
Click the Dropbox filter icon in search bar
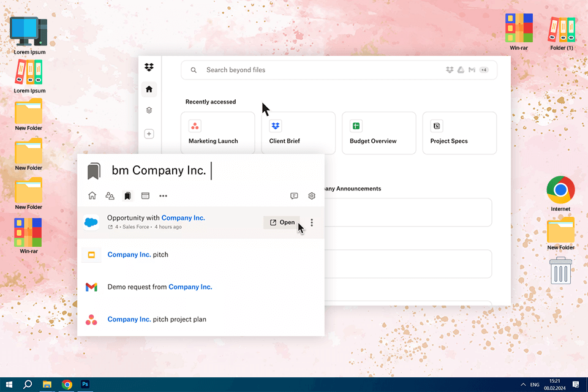(x=450, y=70)
